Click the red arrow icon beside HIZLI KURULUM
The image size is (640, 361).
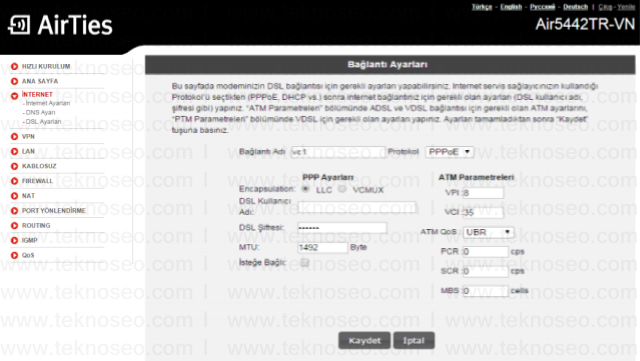14,66
